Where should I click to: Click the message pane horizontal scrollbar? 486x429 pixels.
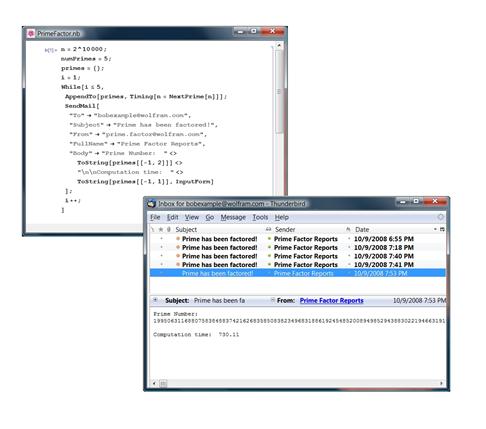pyautogui.click(x=297, y=383)
